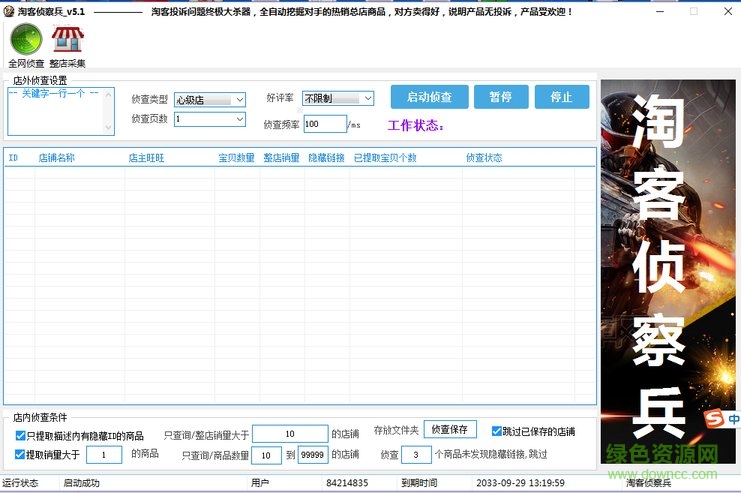Viewport: 741px width, 493px height.
Task: Click the user ID 84214835
Action: pos(347,483)
